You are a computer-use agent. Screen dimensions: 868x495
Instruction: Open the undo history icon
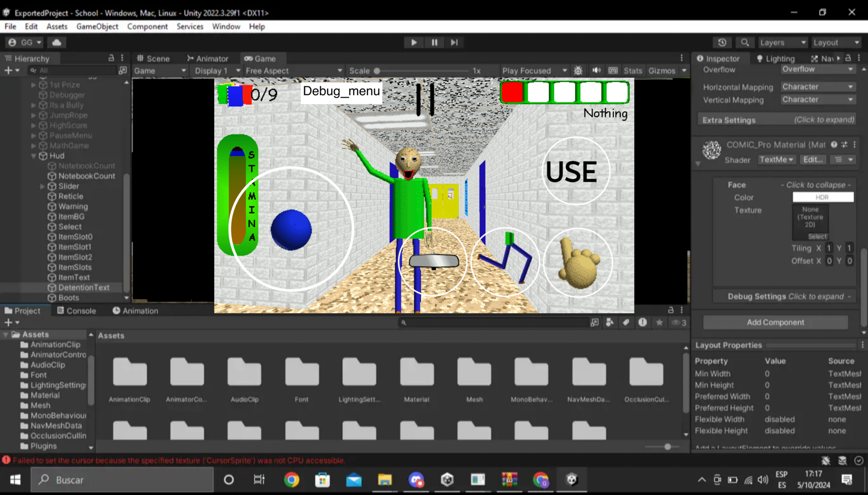coord(722,42)
